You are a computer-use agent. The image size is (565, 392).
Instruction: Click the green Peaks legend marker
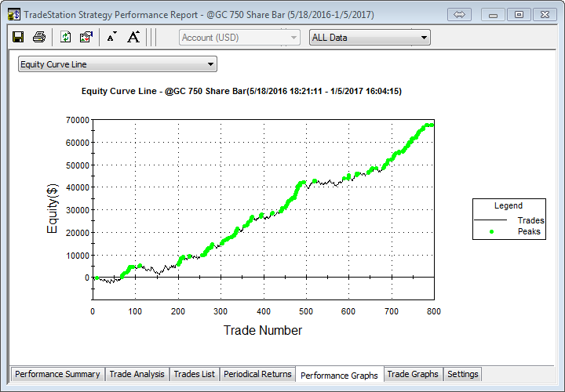point(491,232)
